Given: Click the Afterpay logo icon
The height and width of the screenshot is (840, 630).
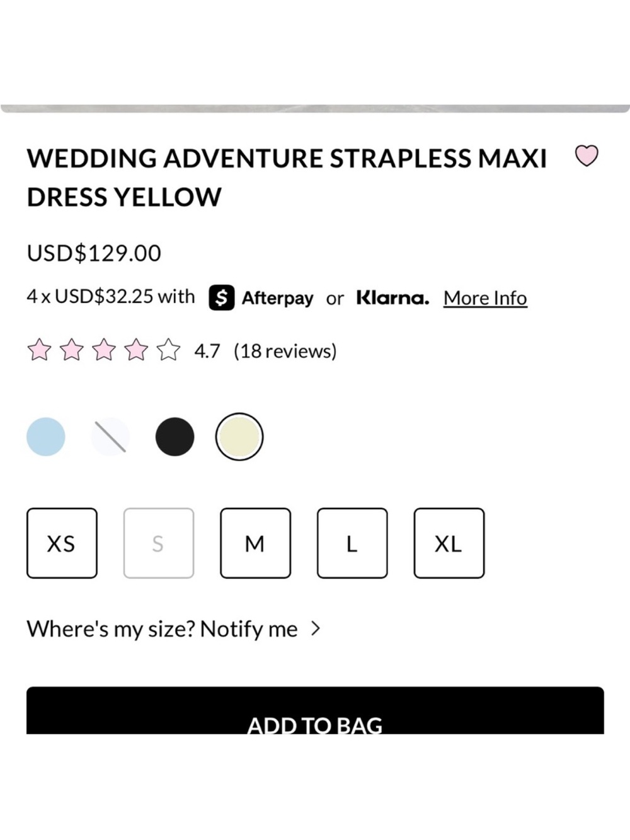Looking at the screenshot, I should pyautogui.click(x=222, y=297).
